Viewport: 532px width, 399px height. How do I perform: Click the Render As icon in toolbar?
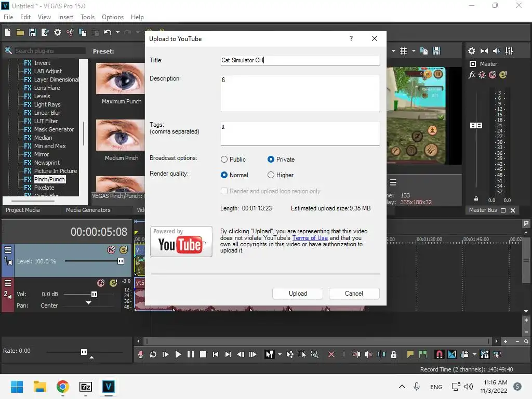45,32
